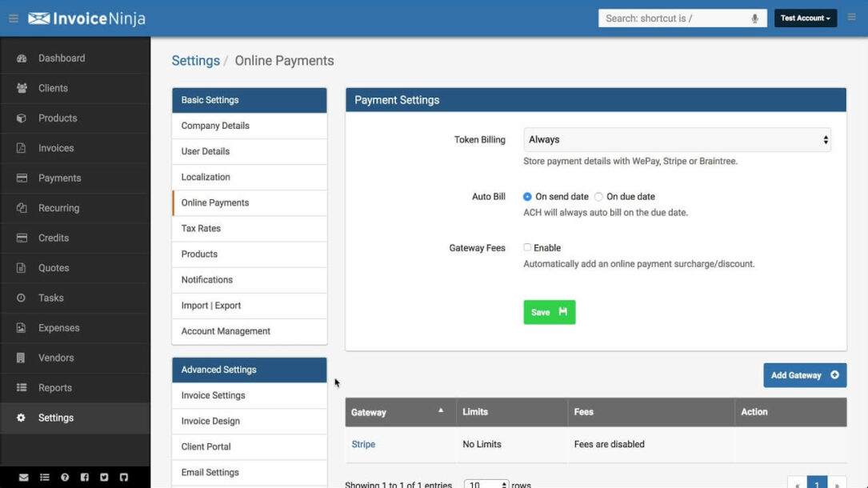The height and width of the screenshot is (488, 868).
Task: Open the Test Account dropdown
Action: (x=806, y=18)
